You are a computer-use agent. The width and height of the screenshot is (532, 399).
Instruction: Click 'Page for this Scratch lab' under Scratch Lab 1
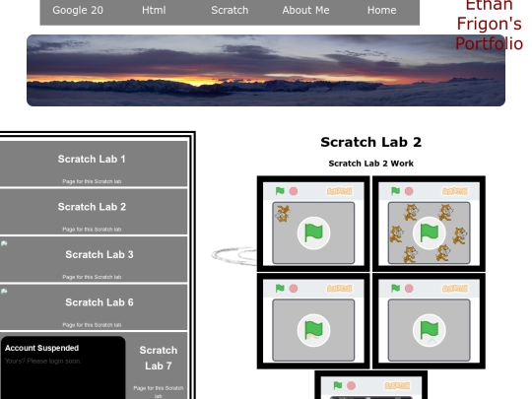[92, 181]
